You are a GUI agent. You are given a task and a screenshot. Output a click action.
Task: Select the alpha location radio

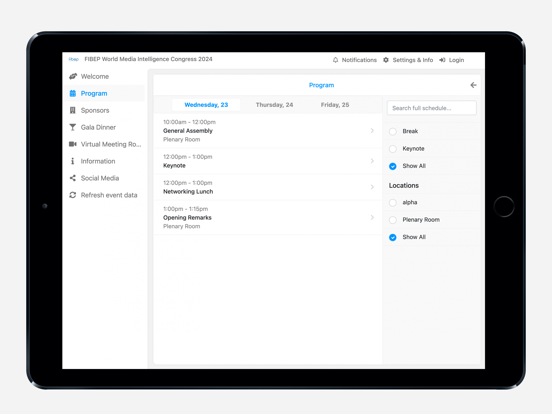click(x=393, y=203)
